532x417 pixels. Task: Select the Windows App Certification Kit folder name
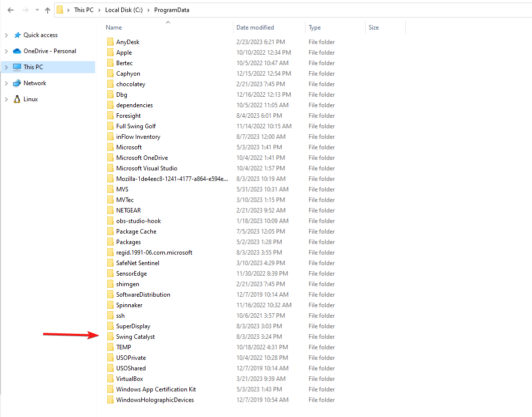156,389
